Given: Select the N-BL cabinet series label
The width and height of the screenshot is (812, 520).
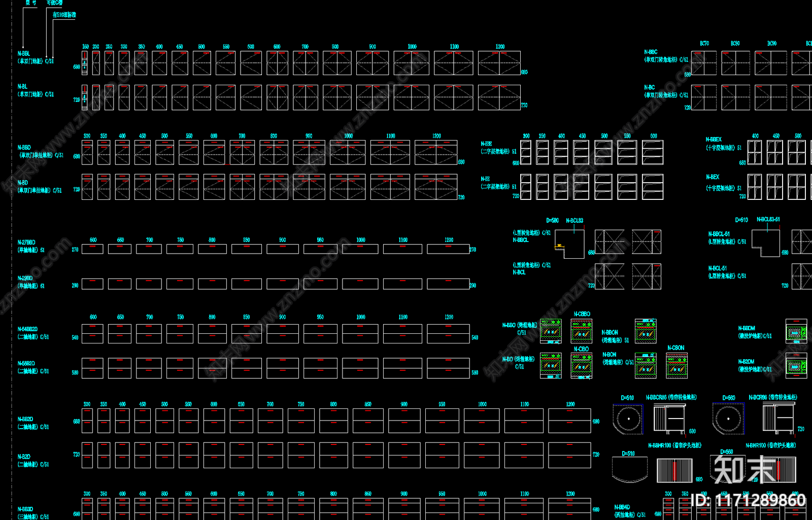Looking at the screenshot, I should click(x=22, y=87).
